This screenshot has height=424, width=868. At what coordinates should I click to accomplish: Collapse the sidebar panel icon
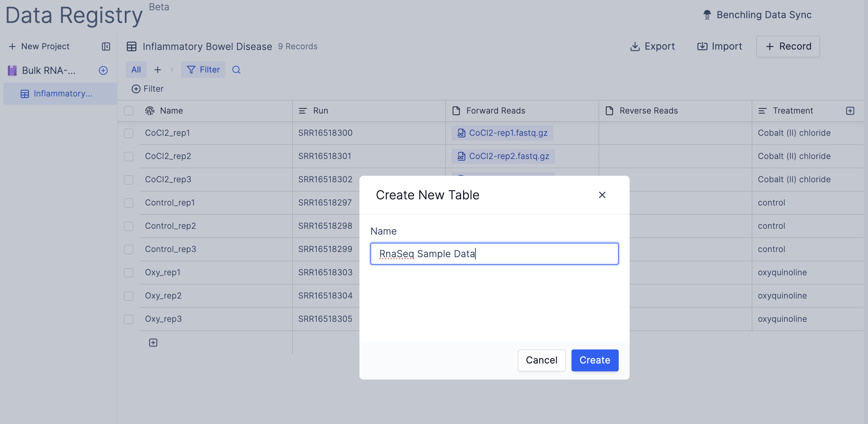point(106,47)
